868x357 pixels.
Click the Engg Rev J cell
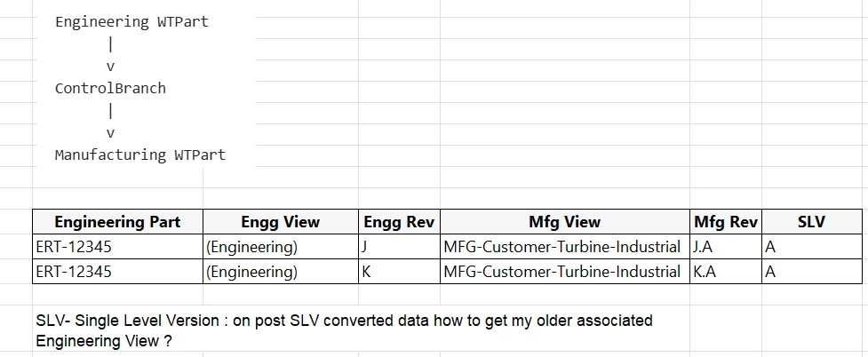[x=399, y=246]
